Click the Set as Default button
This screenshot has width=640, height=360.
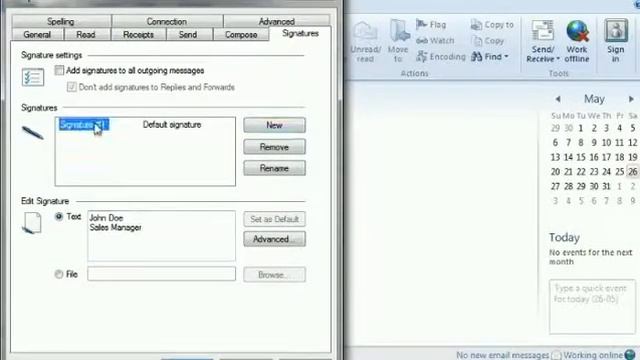[274, 219]
